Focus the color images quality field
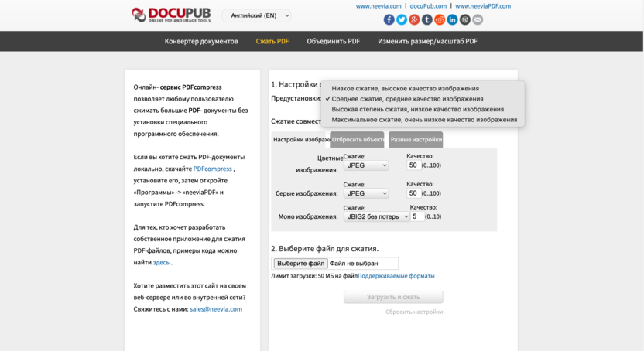The width and height of the screenshot is (644, 351). click(x=413, y=165)
